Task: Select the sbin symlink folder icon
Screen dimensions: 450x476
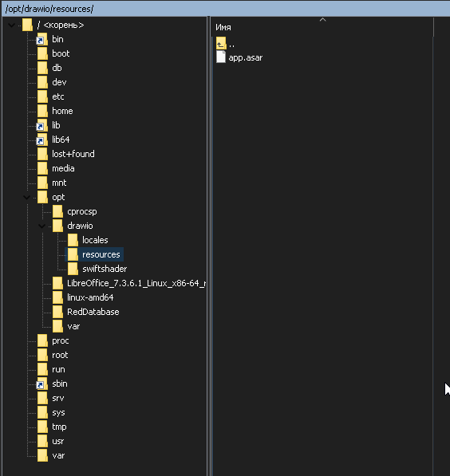Action: point(42,384)
